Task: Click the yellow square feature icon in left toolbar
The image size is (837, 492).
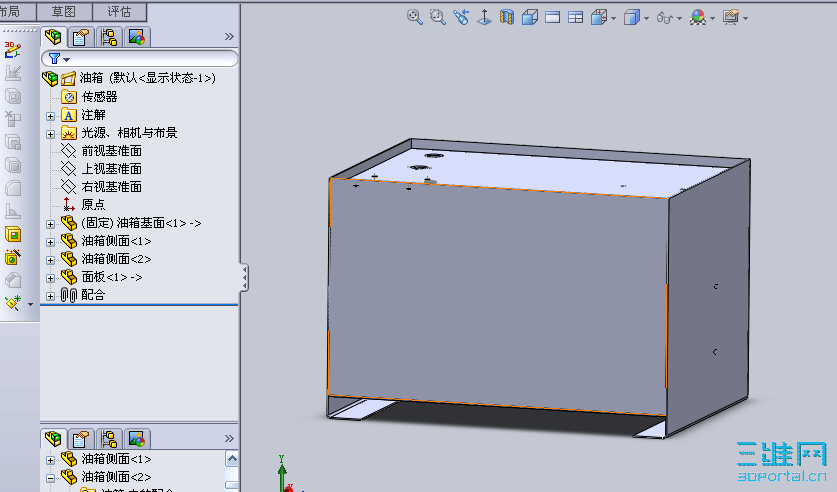Action: pyautogui.click(x=13, y=234)
